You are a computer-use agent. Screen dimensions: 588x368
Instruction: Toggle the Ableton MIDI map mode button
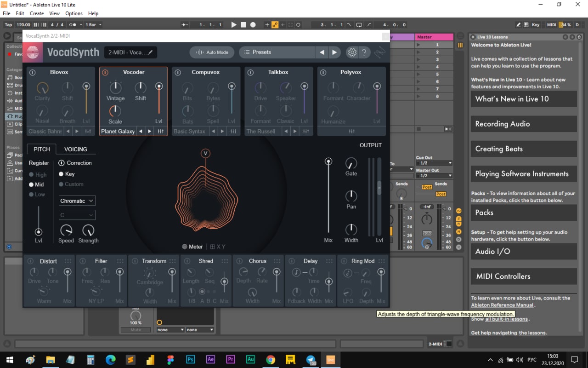551,25
